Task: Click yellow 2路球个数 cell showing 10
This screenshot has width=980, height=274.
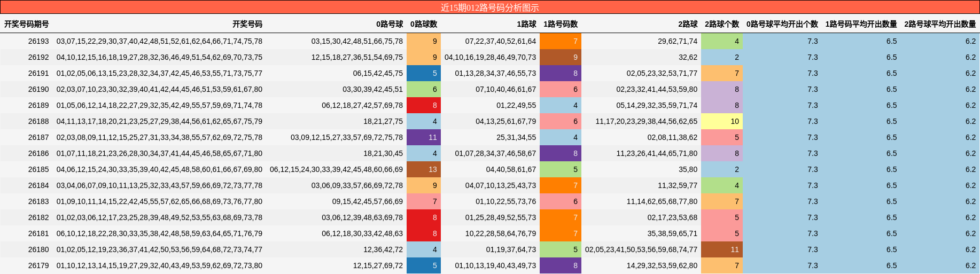Action: coord(722,121)
